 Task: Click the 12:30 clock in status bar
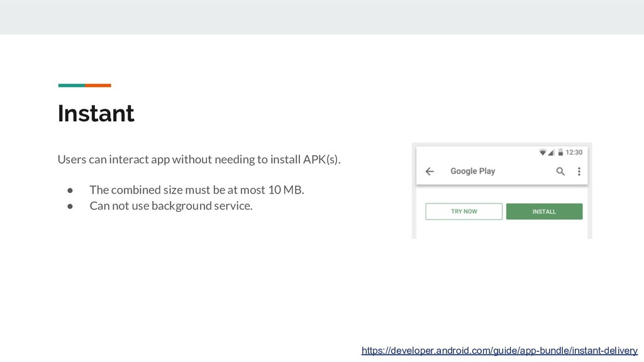pyautogui.click(x=574, y=152)
